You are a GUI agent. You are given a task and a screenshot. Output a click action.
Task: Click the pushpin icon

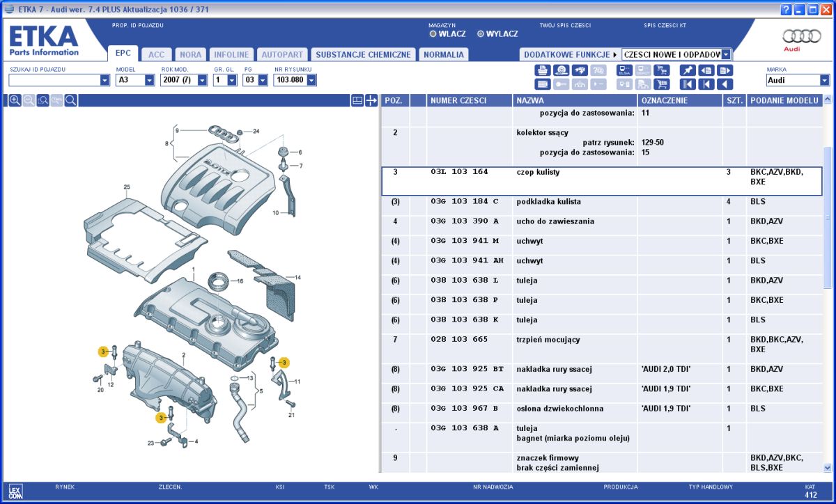(x=688, y=70)
